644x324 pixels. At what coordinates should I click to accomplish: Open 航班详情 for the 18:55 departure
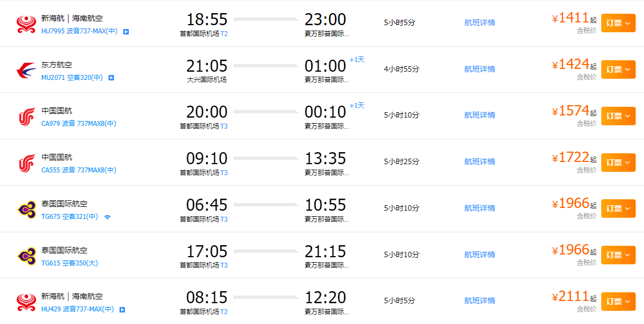coord(480,22)
